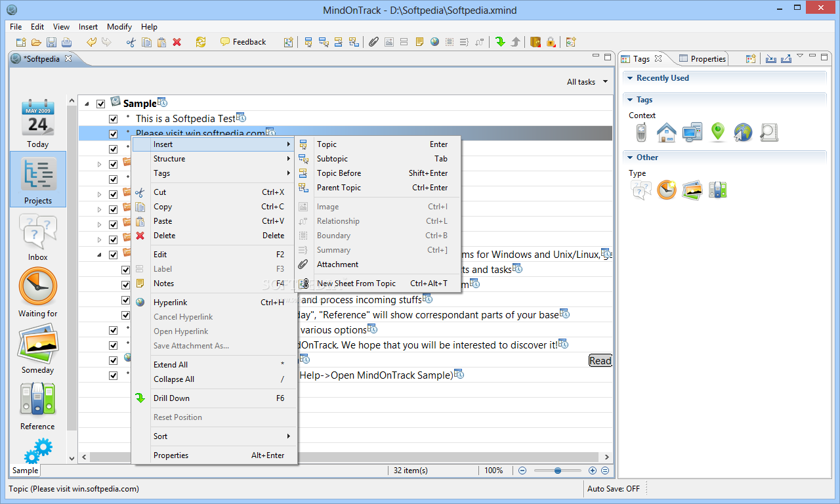Click the Hyperlink globe toolbar icon
The height and width of the screenshot is (504, 840).
(434, 42)
